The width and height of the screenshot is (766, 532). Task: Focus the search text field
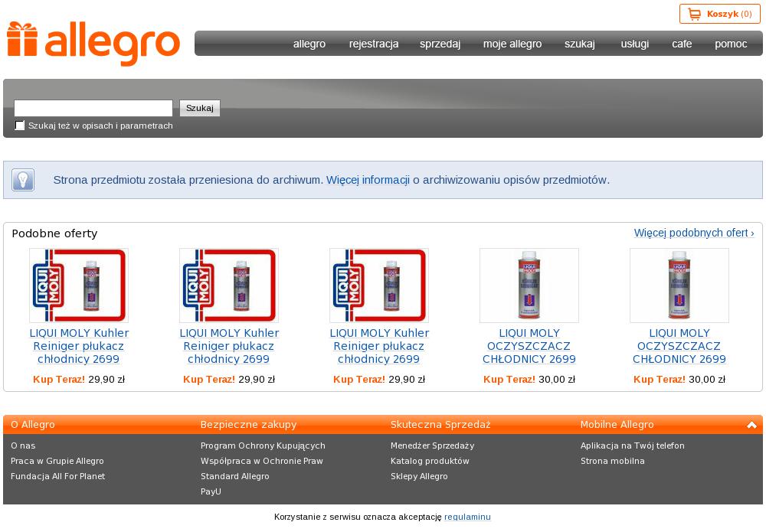[x=93, y=108]
